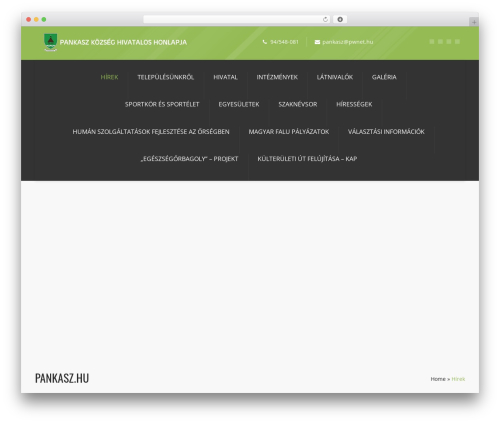
Task: Click the site title Pankasz Község Hivatalos Honlapja
Action: pyautogui.click(x=123, y=42)
